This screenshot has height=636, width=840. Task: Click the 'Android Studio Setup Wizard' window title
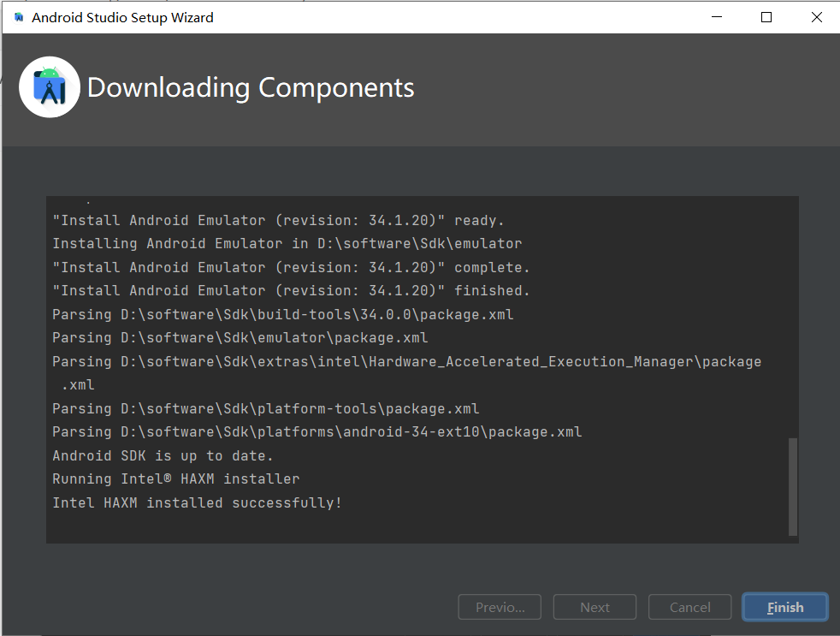122,18
